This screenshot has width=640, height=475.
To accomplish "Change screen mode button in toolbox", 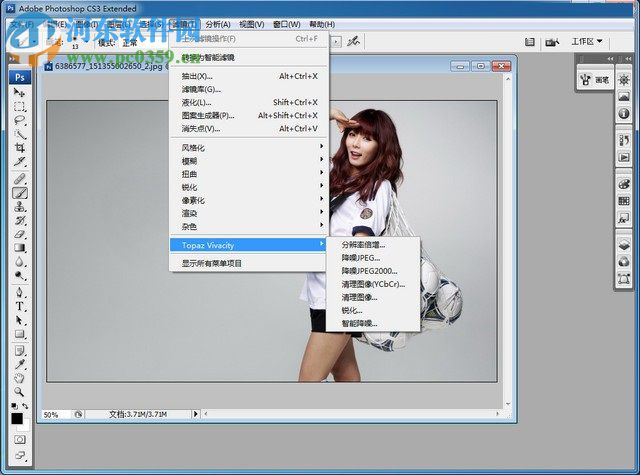I will point(20,455).
